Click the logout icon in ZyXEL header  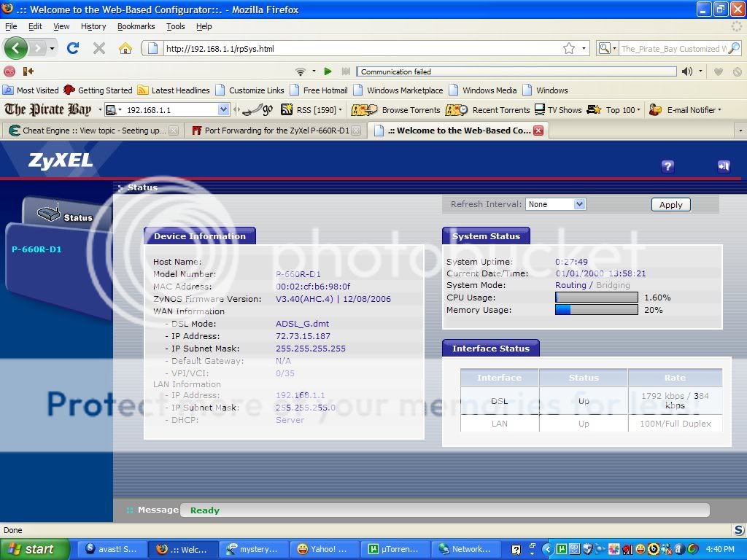click(723, 166)
